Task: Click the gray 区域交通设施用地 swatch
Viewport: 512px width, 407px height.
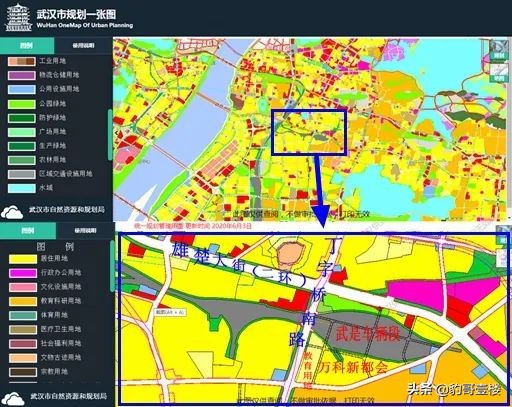Action: [x=22, y=174]
